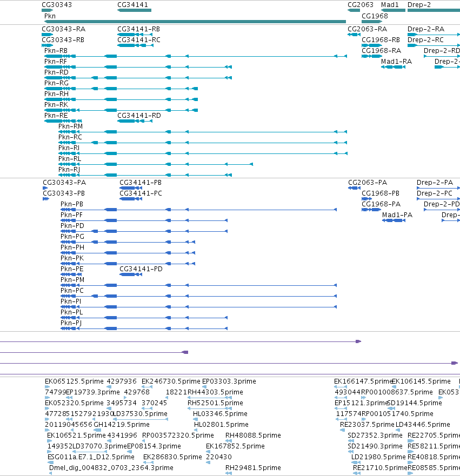
Task: Click the Mad1-PA protein label
Action: [x=397, y=215]
